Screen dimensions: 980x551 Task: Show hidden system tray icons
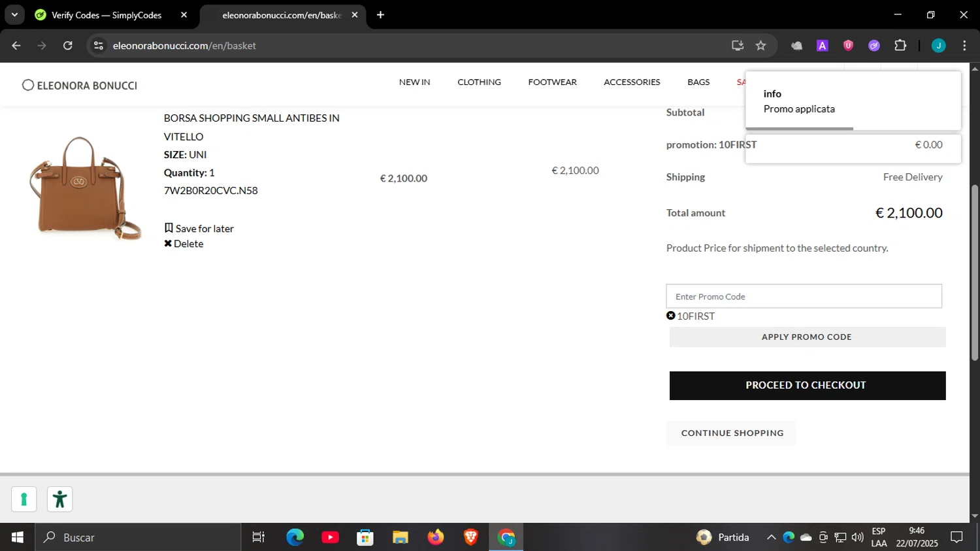tap(771, 537)
